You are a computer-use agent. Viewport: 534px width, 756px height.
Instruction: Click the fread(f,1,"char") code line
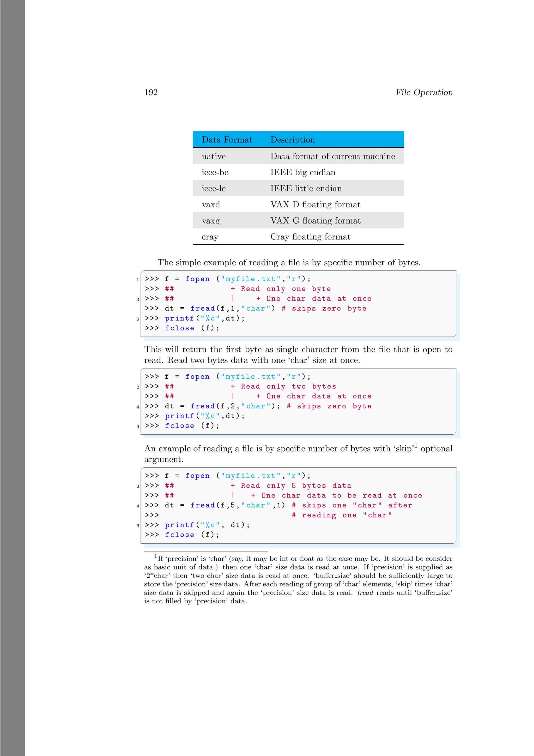pos(255,309)
